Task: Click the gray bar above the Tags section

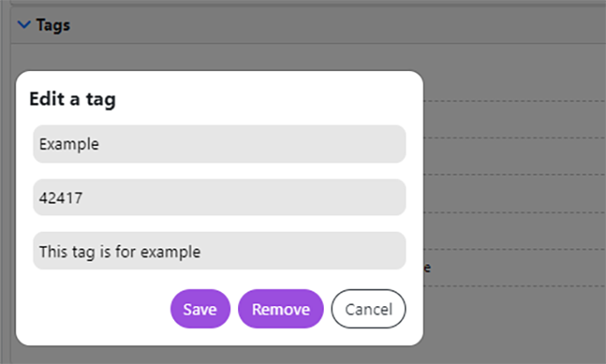Action: pos(303,3)
